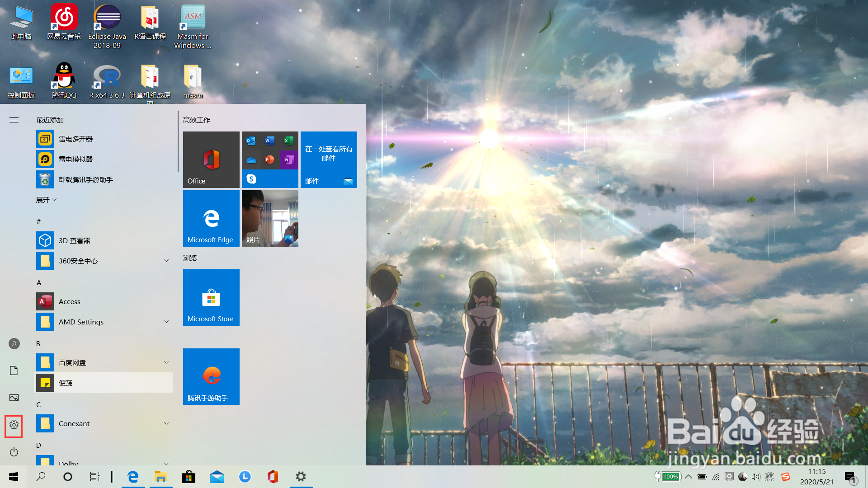Image resolution: width=868 pixels, height=488 pixels.
Task: Open the Microsoft Store tile
Action: (x=211, y=297)
